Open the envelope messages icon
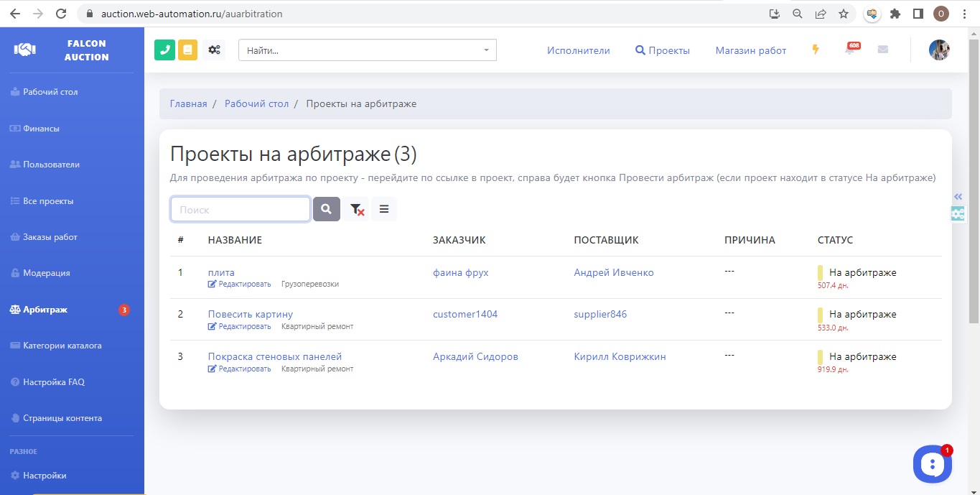The width and height of the screenshot is (980, 495). 882,50
